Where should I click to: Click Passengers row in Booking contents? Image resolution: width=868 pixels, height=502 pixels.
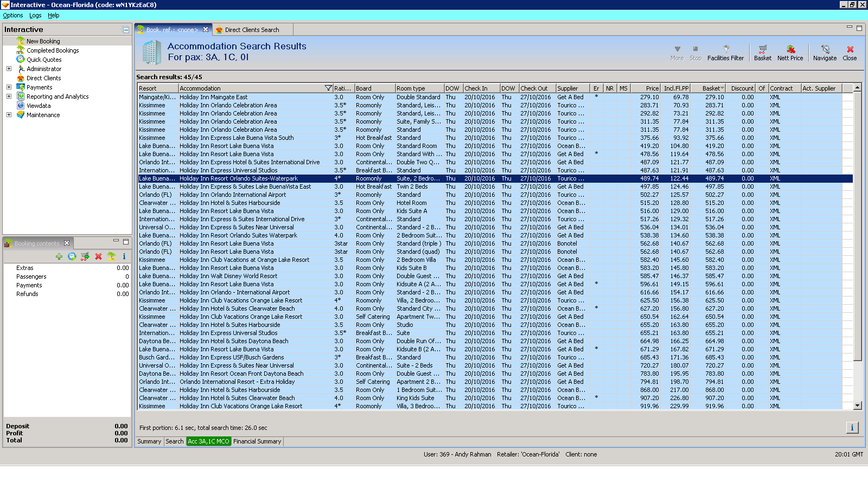click(67, 276)
